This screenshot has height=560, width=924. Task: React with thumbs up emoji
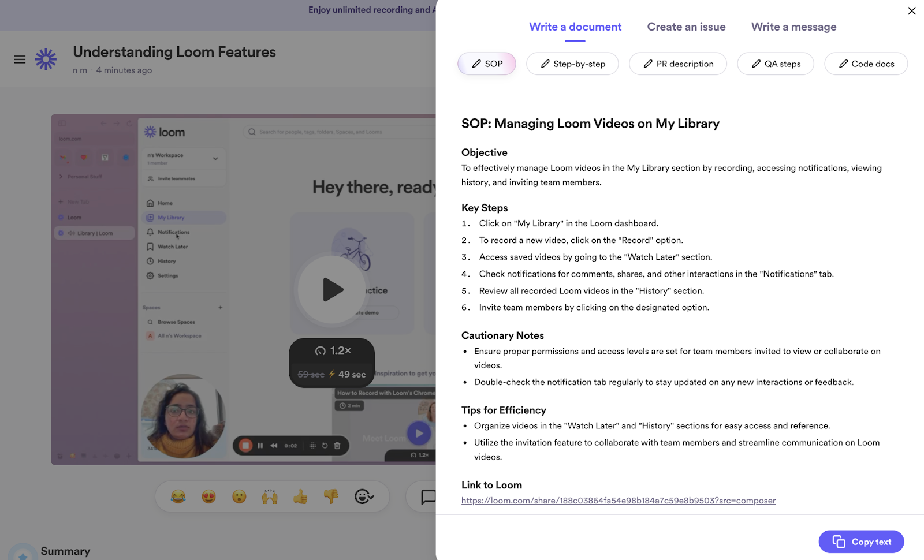pyautogui.click(x=300, y=496)
